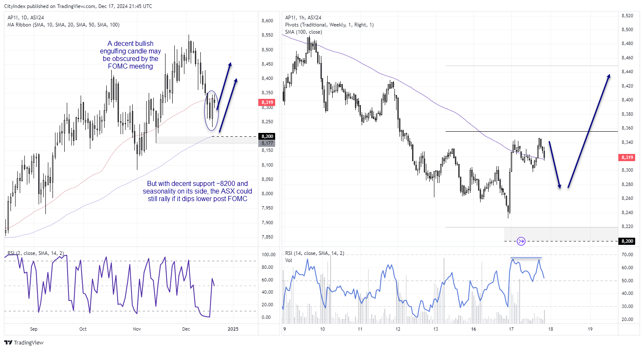This screenshot has width=644, height=350.
Task: Click the RSI (14, close, SMA, 14, 2) legend
Action: point(315,253)
